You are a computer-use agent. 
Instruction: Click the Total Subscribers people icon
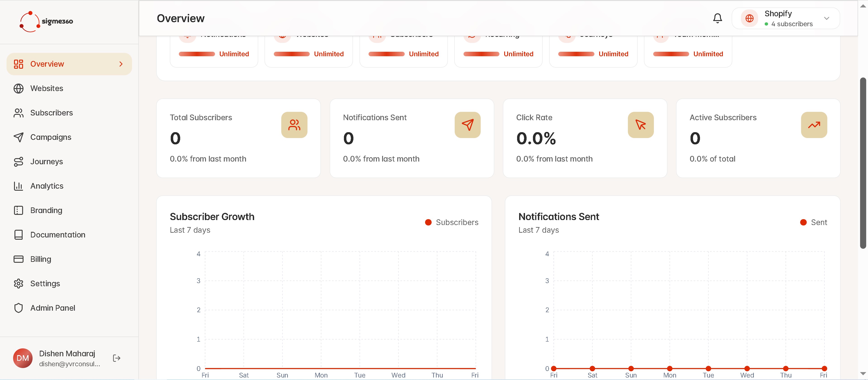point(294,125)
